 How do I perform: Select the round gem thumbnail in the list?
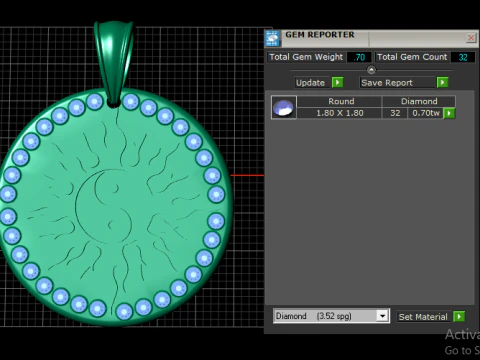click(x=284, y=107)
